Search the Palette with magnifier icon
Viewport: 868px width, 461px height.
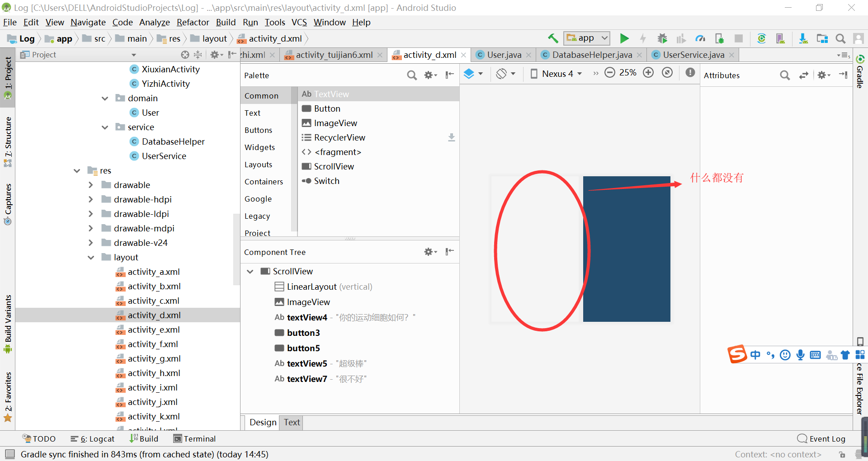[x=411, y=75]
